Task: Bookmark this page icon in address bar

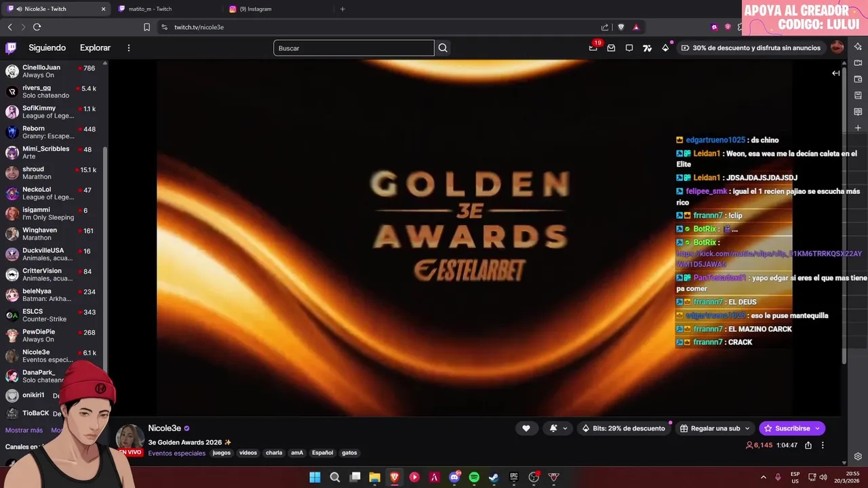Action: click(x=146, y=27)
